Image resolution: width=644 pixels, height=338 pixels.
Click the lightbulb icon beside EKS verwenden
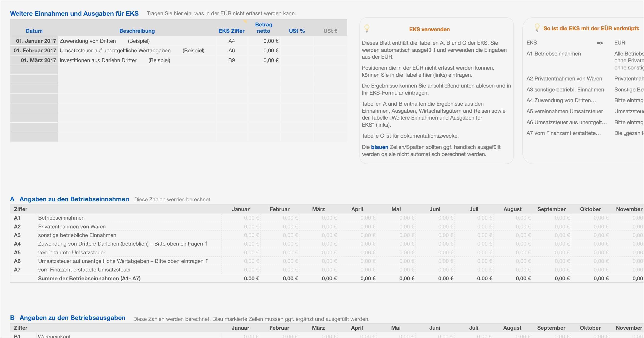[367, 28]
